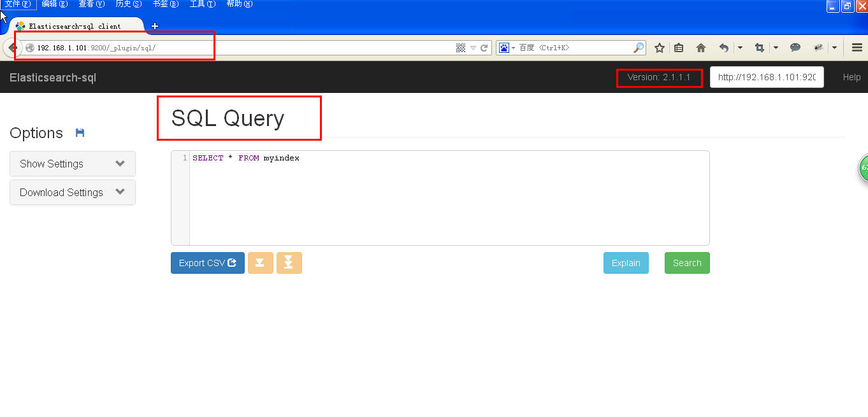Bookmark this page with star icon

(660, 48)
